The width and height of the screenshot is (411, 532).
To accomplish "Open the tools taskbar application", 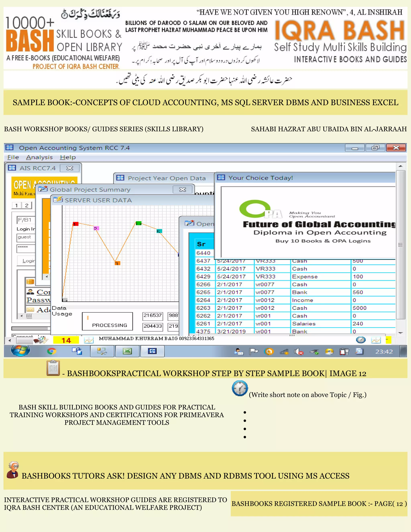I will (102, 351).
